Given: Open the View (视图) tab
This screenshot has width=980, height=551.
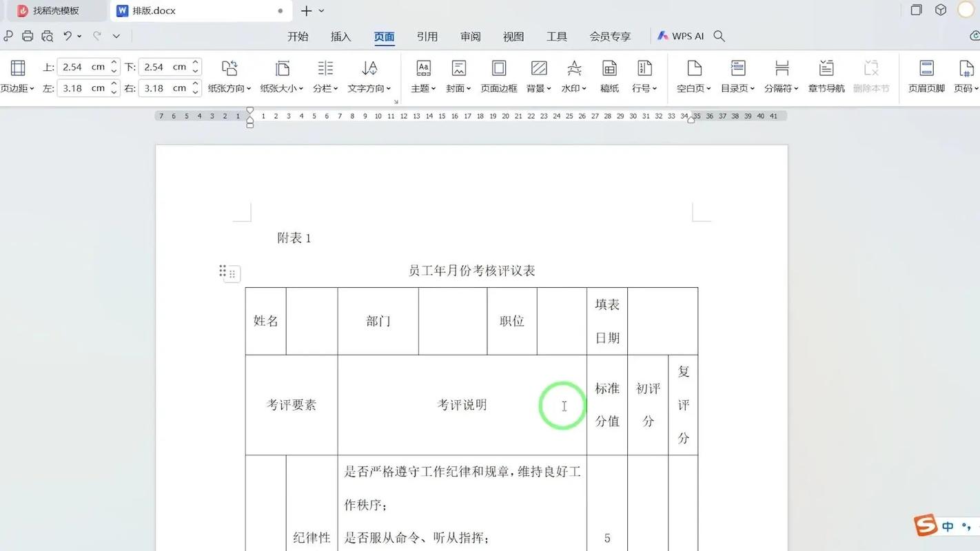Looking at the screenshot, I should point(513,37).
